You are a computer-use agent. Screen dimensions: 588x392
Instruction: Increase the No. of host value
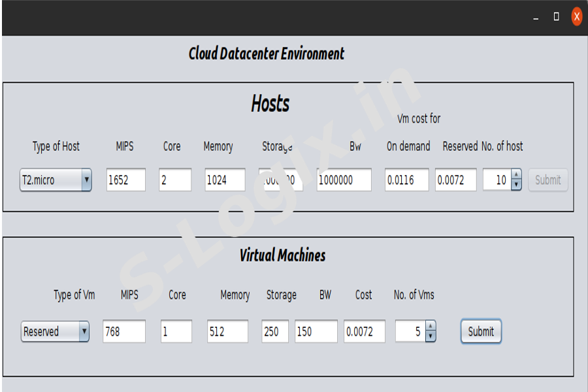point(516,175)
